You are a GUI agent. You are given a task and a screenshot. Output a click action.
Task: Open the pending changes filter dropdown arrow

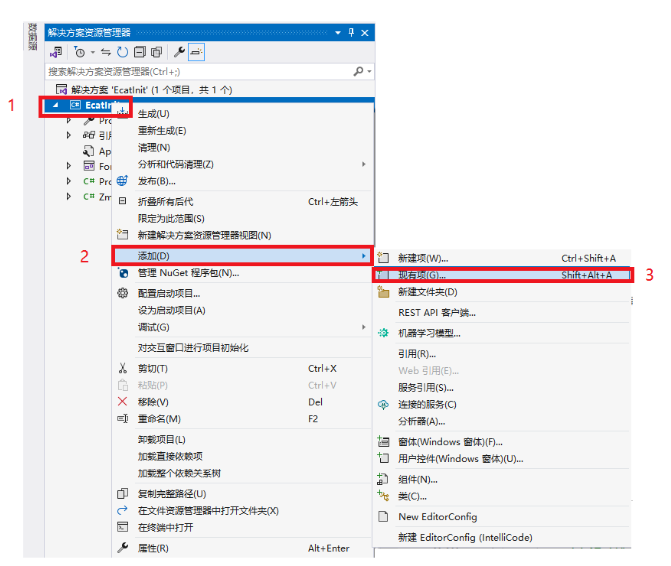92,53
